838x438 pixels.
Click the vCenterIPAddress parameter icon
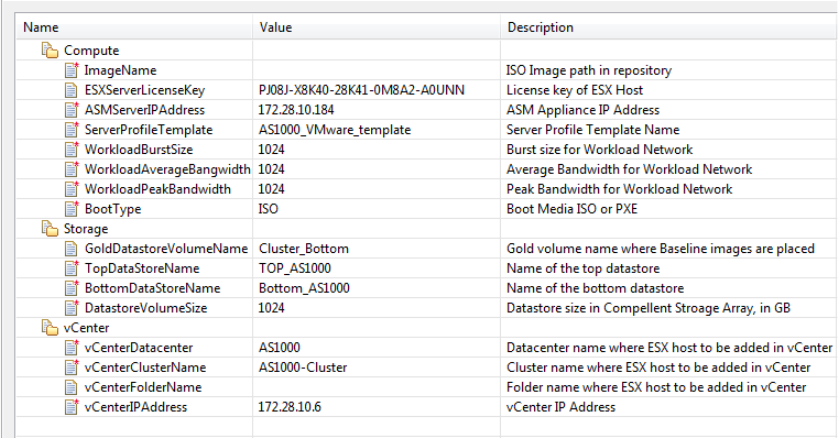pyautogui.click(x=71, y=407)
